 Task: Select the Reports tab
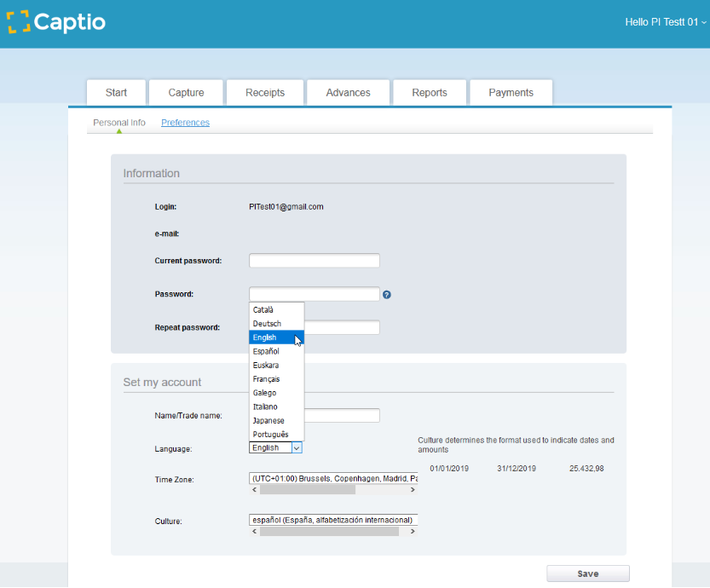click(430, 92)
